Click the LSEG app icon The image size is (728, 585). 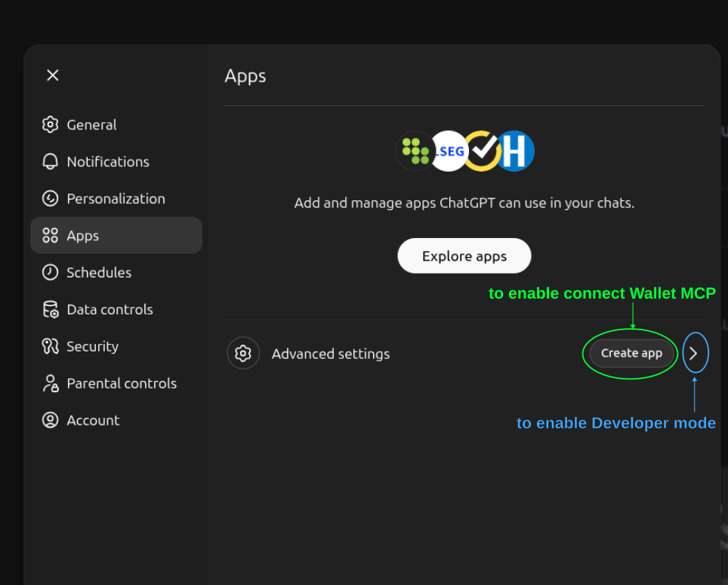coord(449,151)
